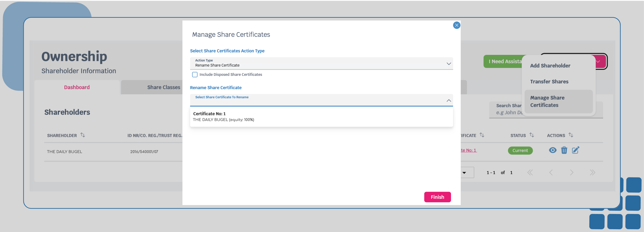644x232 pixels.
Task: Go to the first page of results
Action: [x=530, y=173]
